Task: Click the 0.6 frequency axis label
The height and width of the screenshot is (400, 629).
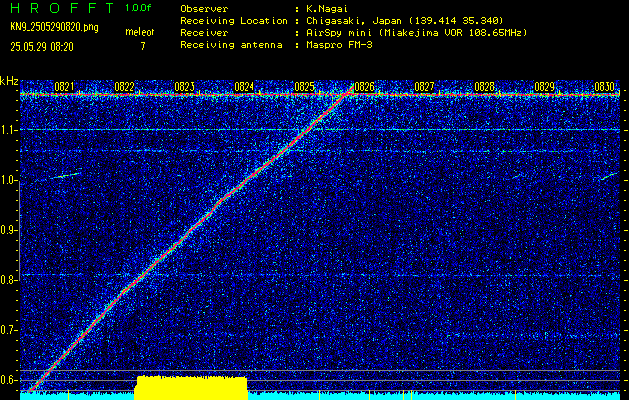Action: pos(8,380)
